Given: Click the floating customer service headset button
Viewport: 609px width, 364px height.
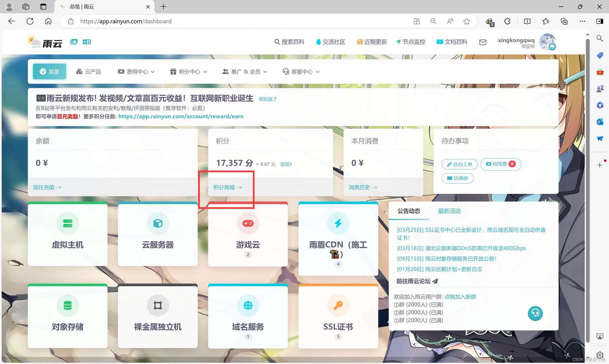Looking at the screenshot, I should coord(535,313).
